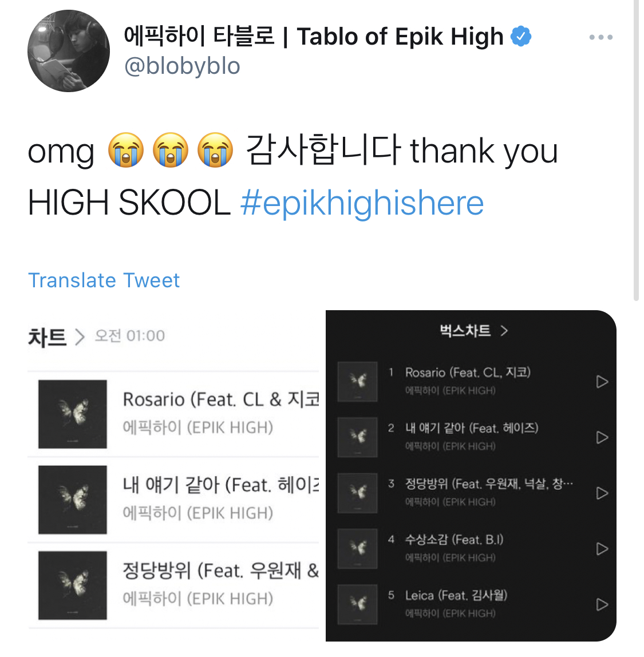The height and width of the screenshot is (657, 644).
Task: Click the vertical scrollbar on the right edge
Action: click(637, 151)
